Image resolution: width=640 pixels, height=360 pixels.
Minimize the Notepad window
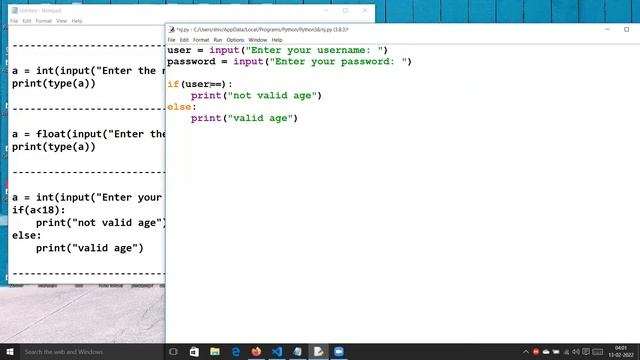pyautogui.click(x=326, y=10)
